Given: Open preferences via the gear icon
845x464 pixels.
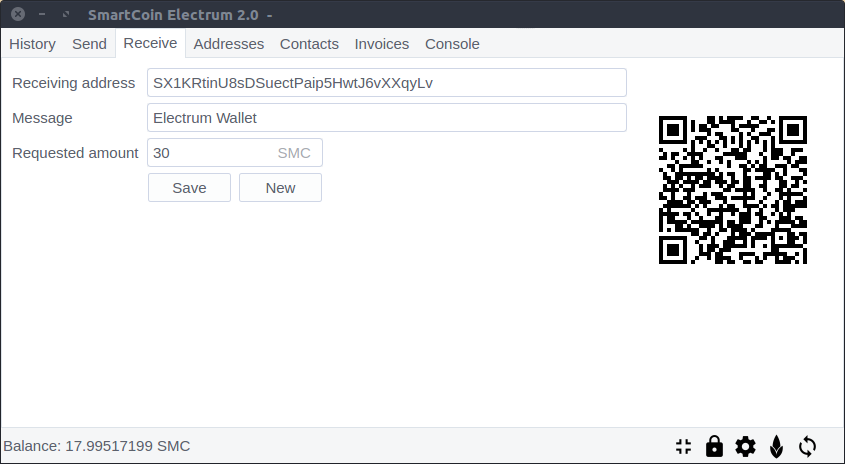Looking at the screenshot, I should click(745, 446).
